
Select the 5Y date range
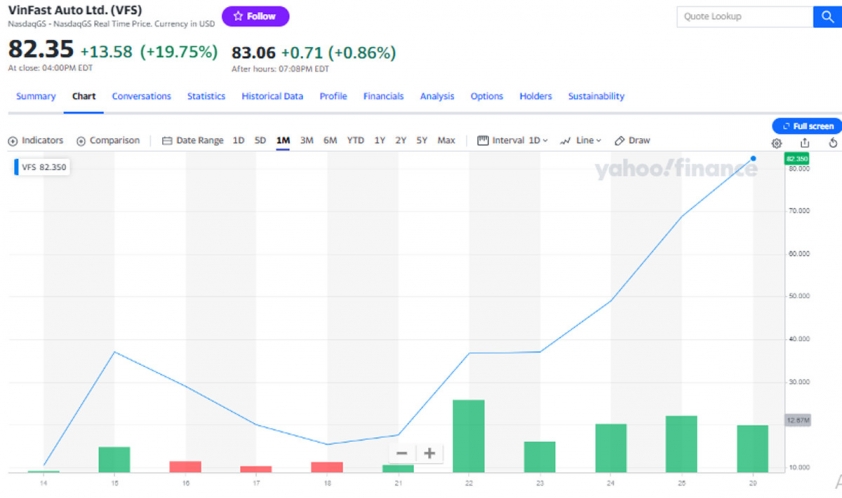coord(422,140)
